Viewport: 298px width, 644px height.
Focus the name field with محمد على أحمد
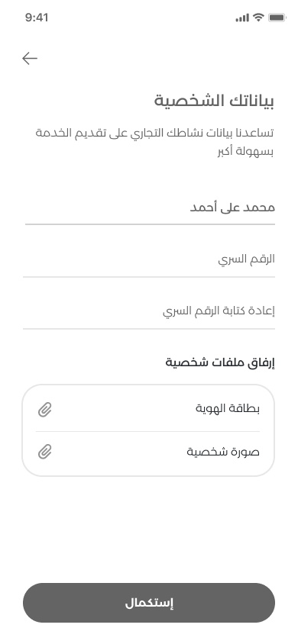pos(150,208)
